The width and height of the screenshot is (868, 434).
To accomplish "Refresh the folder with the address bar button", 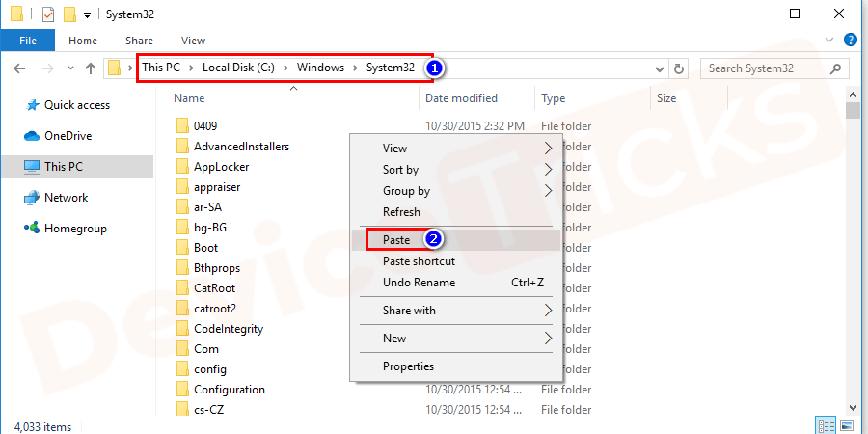I will pos(678,69).
